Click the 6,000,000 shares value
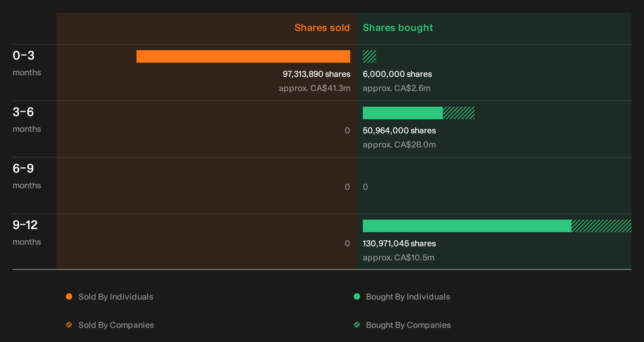Viewport: 644px width, 342px height. (x=397, y=74)
